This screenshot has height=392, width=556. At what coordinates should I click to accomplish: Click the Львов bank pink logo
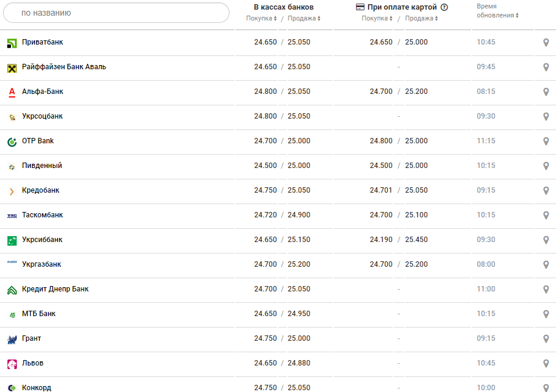click(x=11, y=364)
